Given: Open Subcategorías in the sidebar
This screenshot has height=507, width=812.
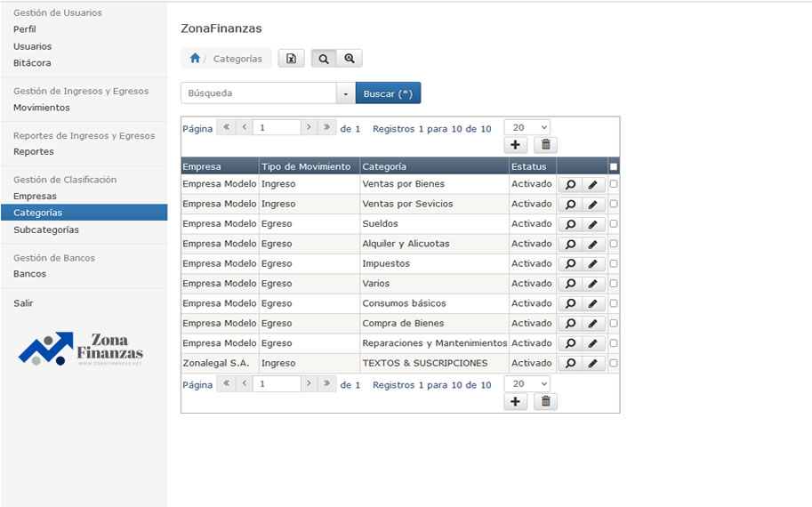Looking at the screenshot, I should (x=46, y=229).
